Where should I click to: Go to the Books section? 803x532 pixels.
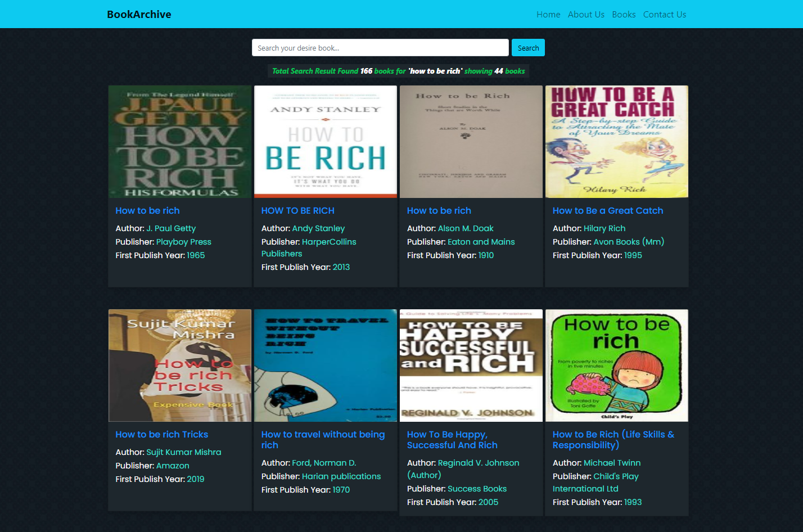[x=624, y=15]
